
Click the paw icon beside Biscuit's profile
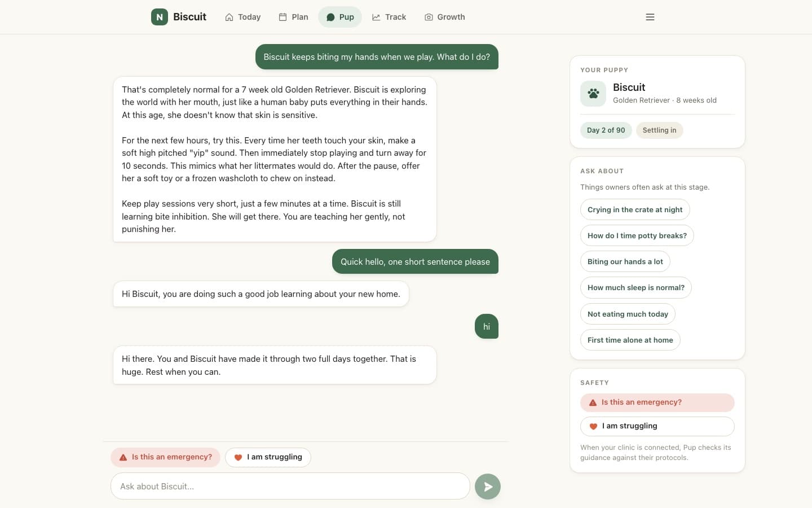[x=593, y=94]
